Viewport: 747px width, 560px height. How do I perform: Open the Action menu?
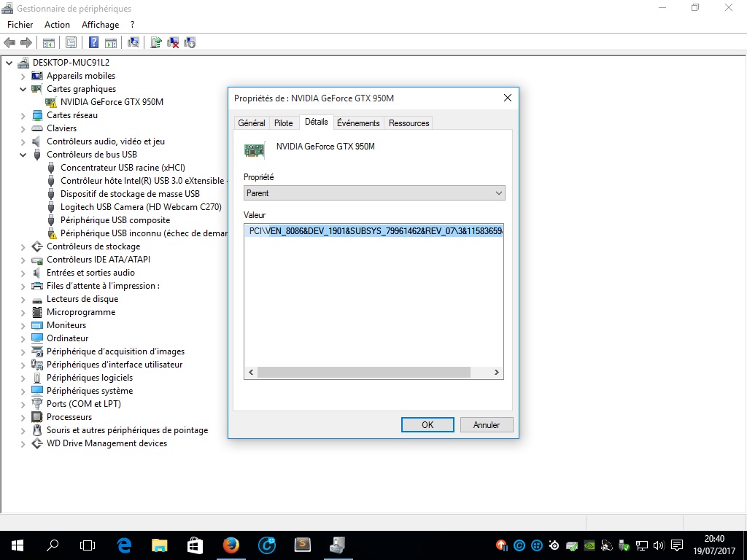click(x=57, y=25)
